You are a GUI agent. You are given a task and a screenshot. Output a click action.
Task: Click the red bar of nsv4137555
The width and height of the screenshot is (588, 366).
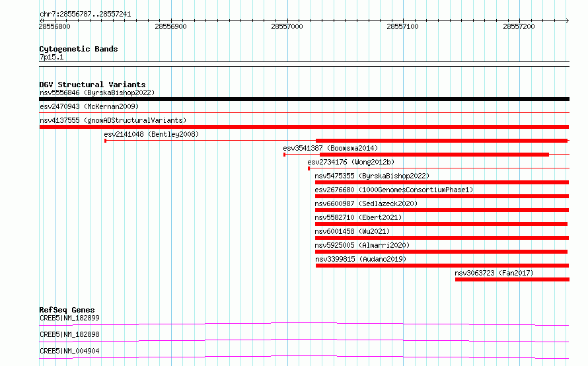tap(304, 127)
